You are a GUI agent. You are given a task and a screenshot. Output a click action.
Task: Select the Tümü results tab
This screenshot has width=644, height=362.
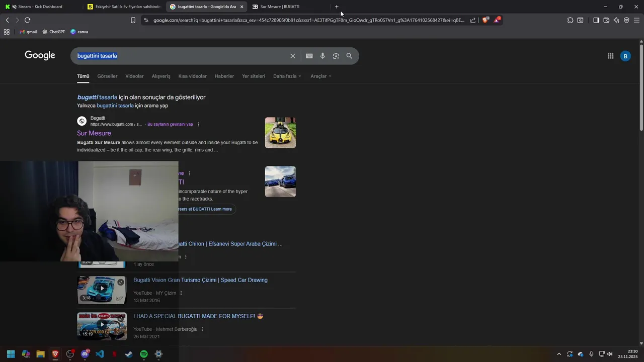[83, 76]
